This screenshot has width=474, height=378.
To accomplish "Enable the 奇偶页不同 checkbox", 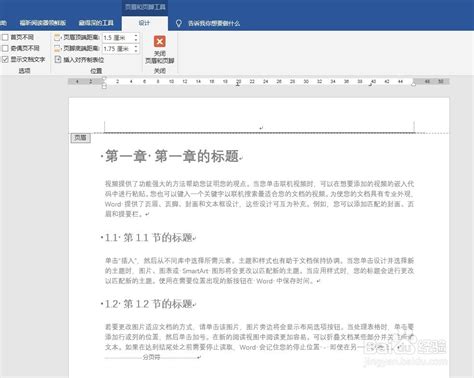I will (5, 48).
